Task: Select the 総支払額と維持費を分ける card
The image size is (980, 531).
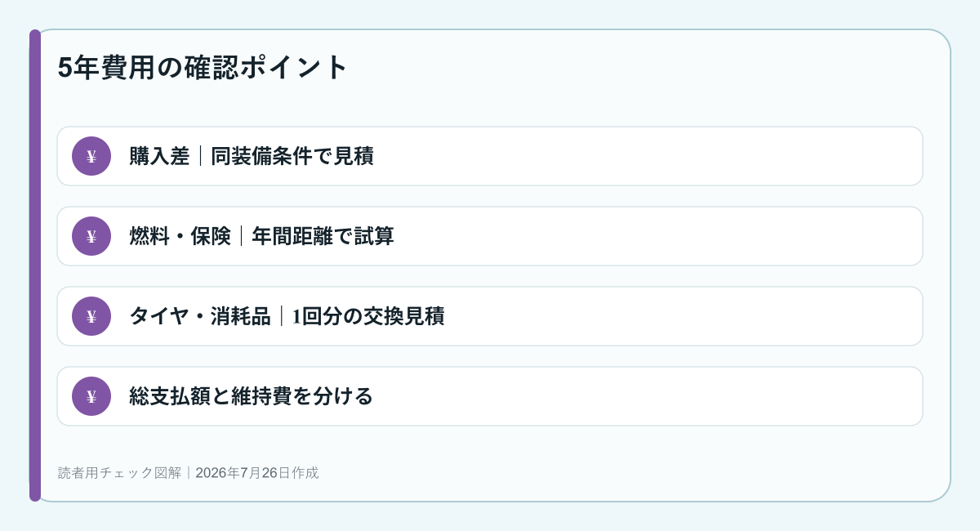Action: tap(490, 396)
